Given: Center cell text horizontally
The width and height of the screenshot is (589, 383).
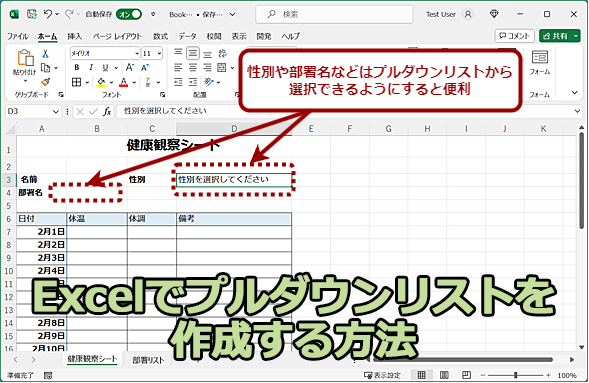Looking at the screenshot, I should [193, 68].
